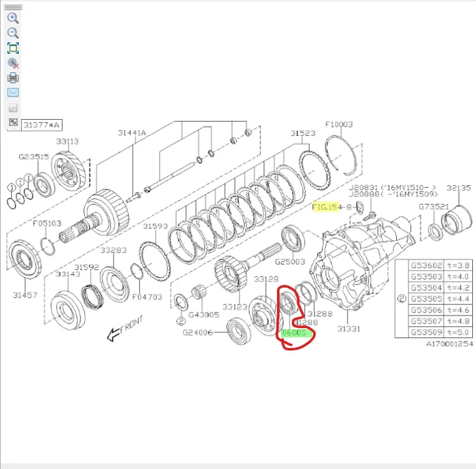Select table entry G53506

[426, 310]
